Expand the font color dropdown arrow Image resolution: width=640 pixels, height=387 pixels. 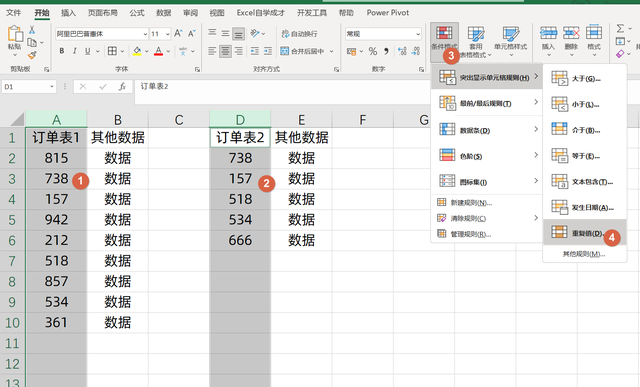(x=168, y=51)
